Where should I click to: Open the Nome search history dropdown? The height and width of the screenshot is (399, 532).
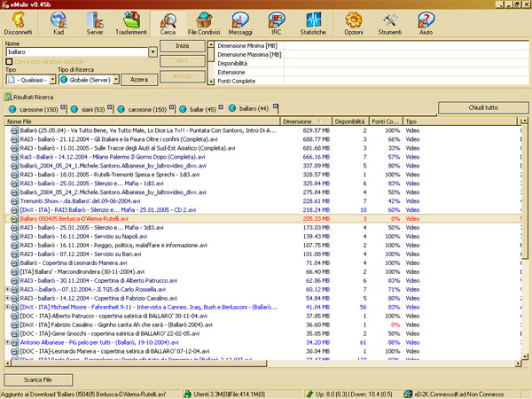[x=153, y=52]
